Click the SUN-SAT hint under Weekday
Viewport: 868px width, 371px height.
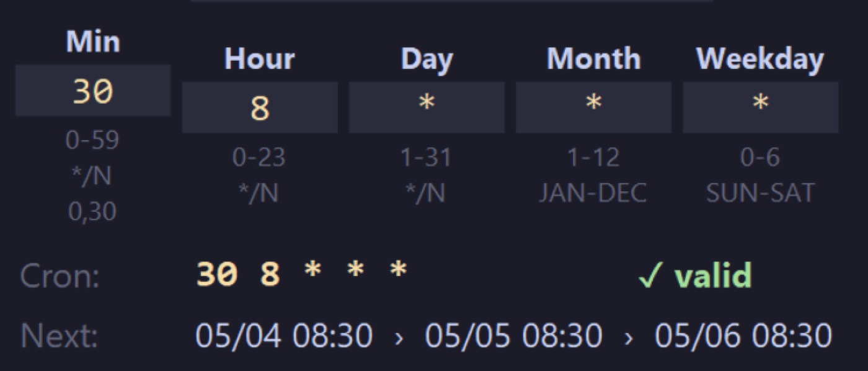pos(760,194)
